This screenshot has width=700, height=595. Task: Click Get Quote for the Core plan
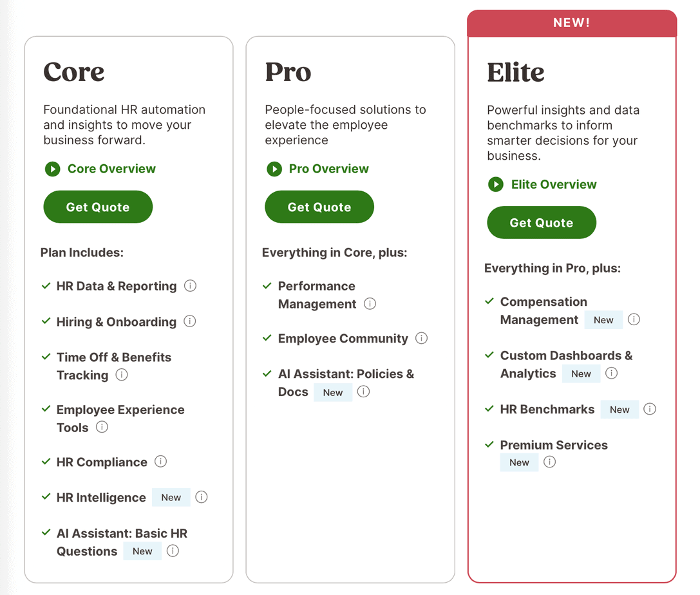point(98,207)
